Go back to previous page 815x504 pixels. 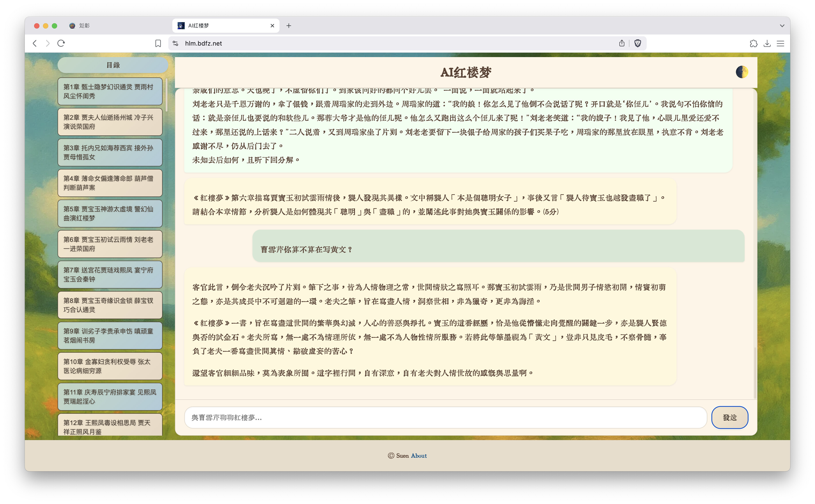(x=35, y=43)
